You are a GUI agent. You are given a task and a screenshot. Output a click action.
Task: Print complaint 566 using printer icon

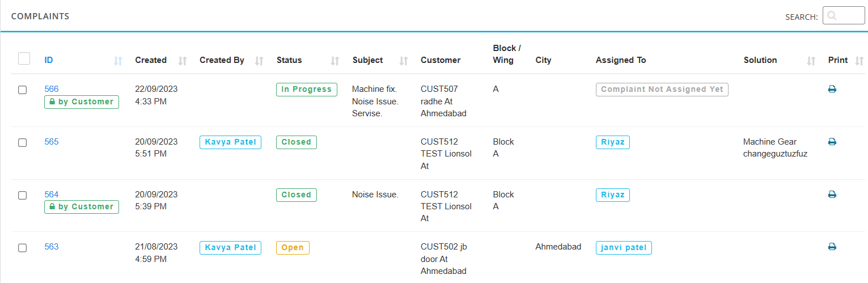pos(832,89)
